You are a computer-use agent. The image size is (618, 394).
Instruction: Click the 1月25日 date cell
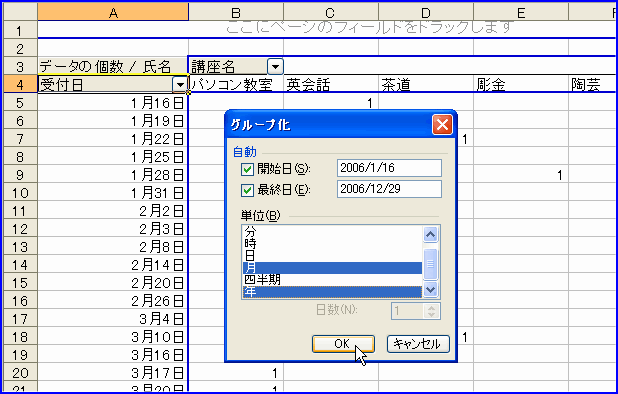113,157
